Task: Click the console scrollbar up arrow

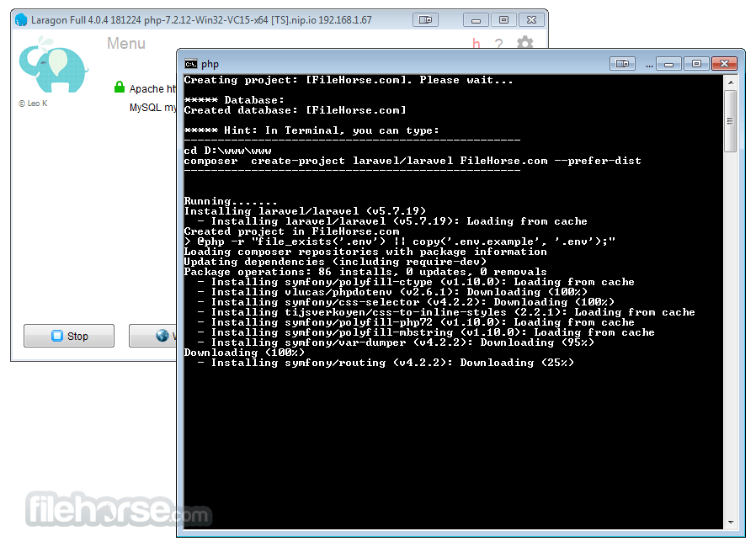Action: coord(731,82)
